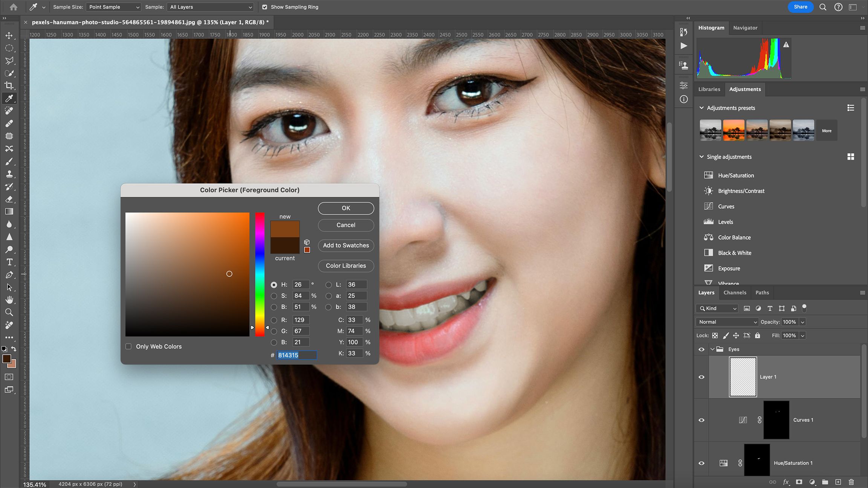Image resolution: width=868 pixels, height=488 pixels.
Task: Select the Horizontal Type tool
Action: (9, 262)
